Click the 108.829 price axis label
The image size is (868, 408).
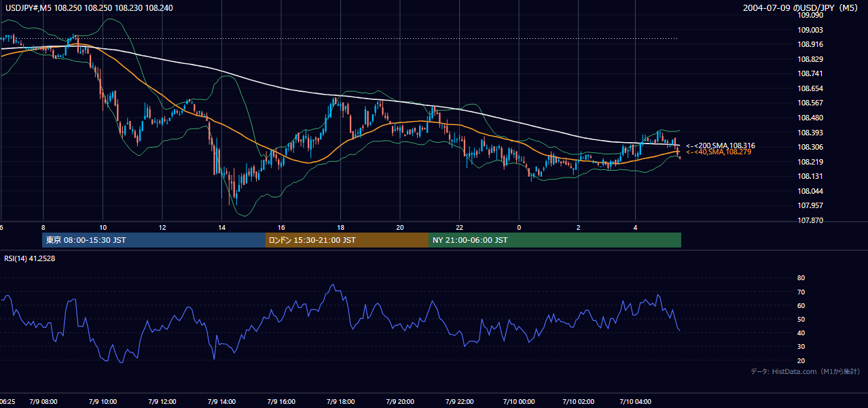(x=810, y=59)
